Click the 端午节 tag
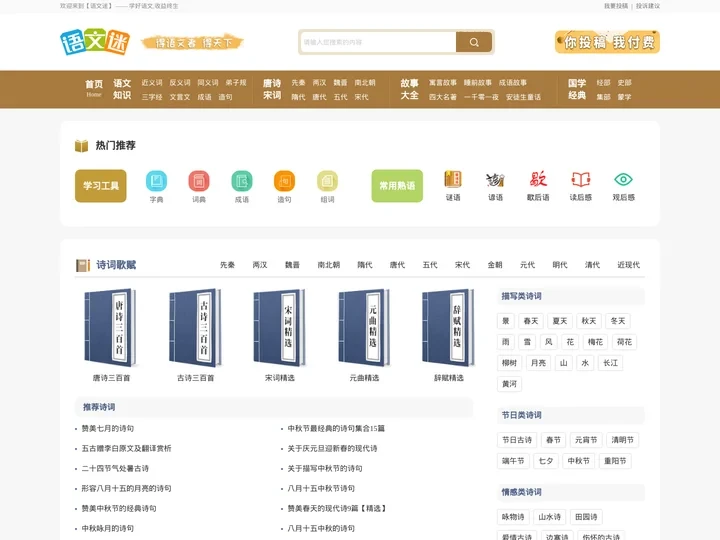This screenshot has width=720, height=540. (x=513, y=461)
